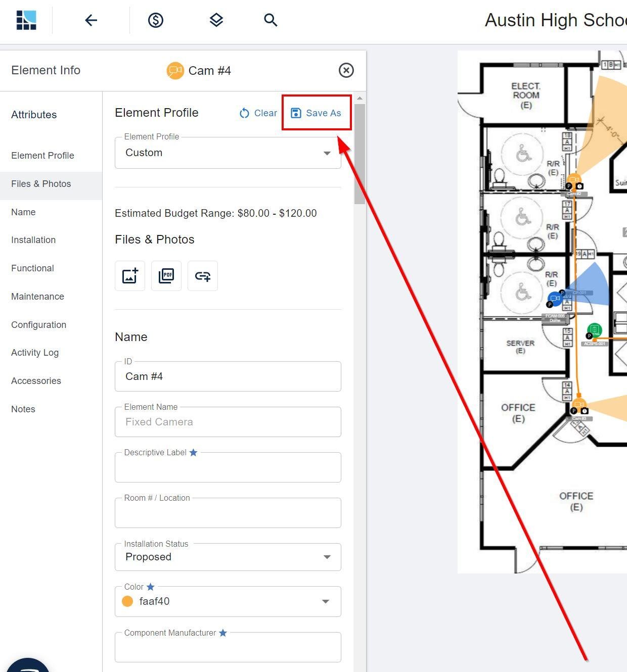Expand the Color selection dropdown
Viewport: 627px width, 672px height.
326,601
